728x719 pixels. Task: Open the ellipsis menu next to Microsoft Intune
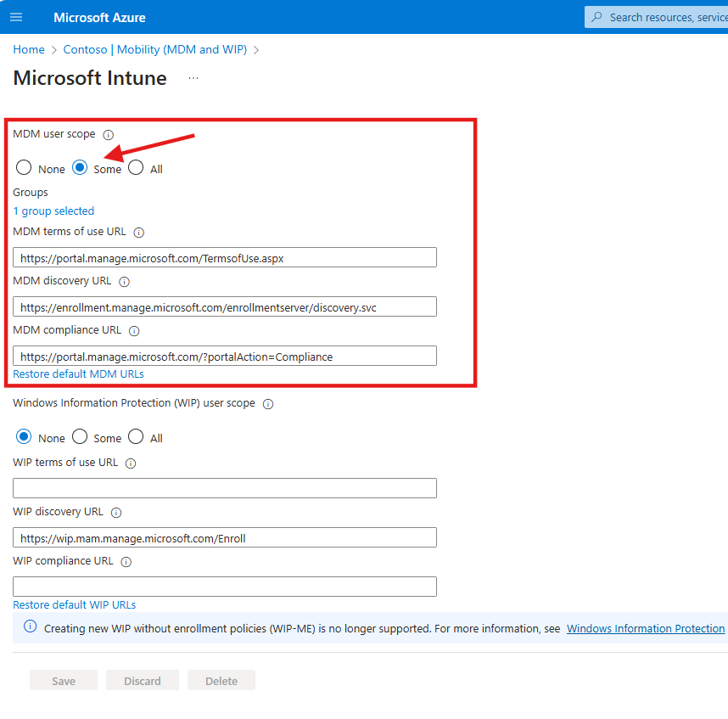(x=193, y=78)
